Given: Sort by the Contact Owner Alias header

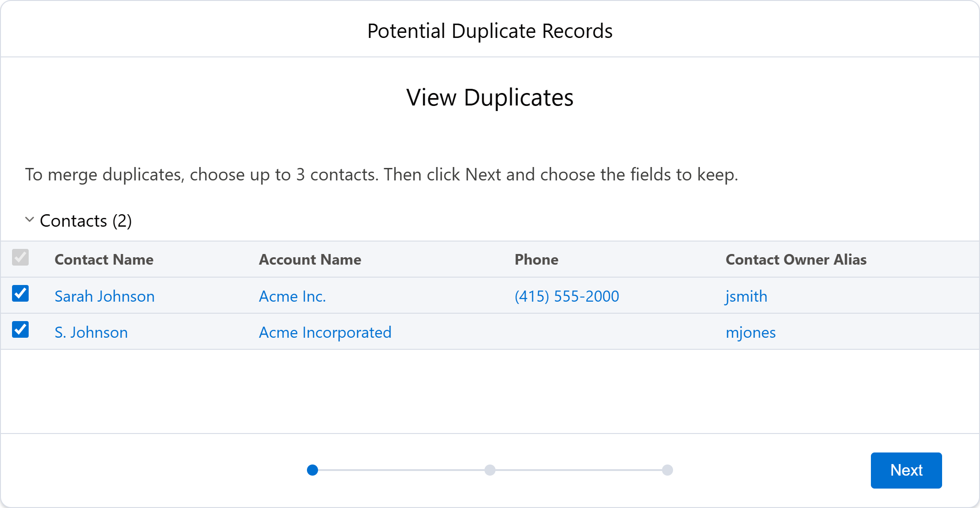Looking at the screenshot, I should (796, 260).
